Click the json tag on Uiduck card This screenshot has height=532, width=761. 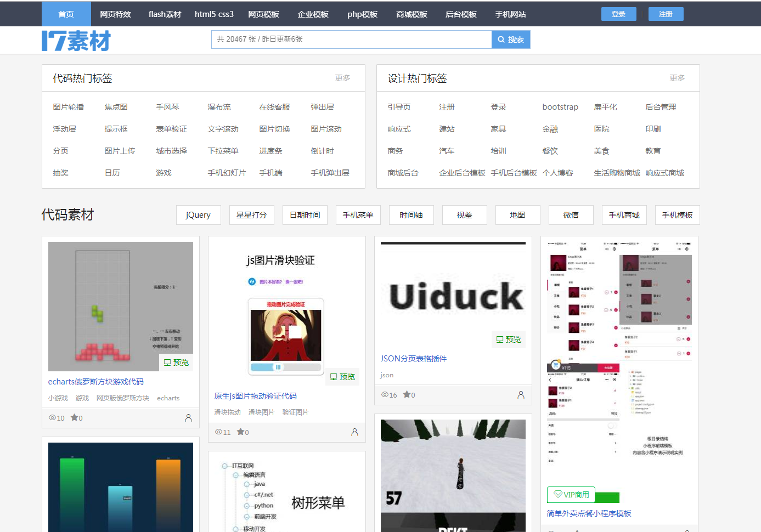(387, 375)
